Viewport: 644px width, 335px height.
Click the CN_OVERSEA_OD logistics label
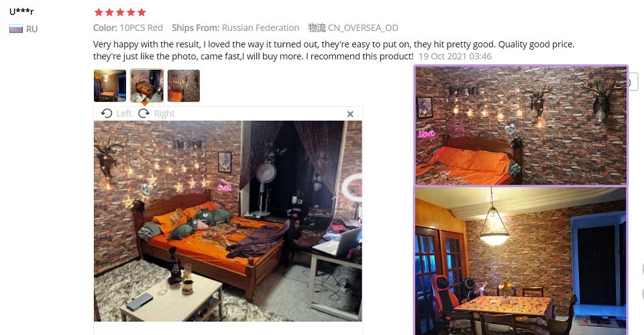(363, 28)
